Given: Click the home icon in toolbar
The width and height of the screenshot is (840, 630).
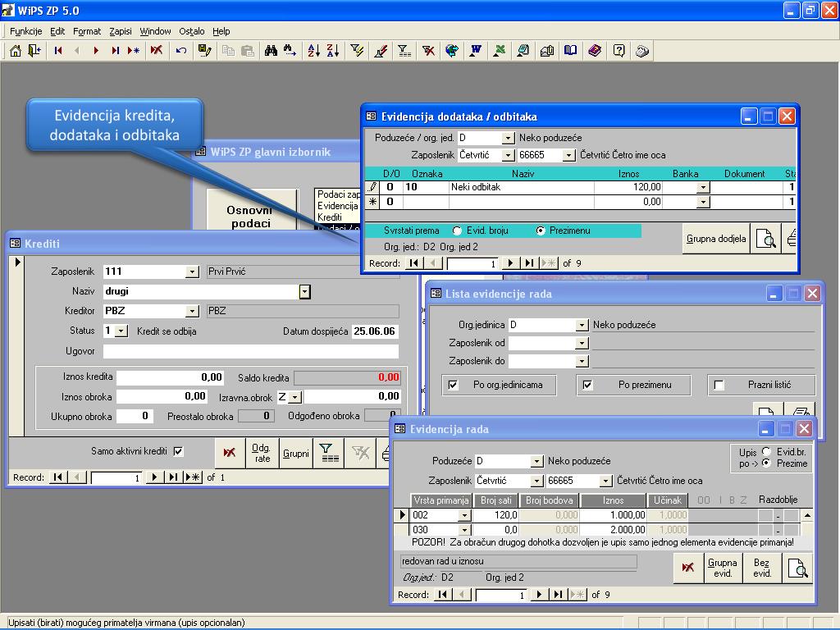Looking at the screenshot, I should coord(16,51).
